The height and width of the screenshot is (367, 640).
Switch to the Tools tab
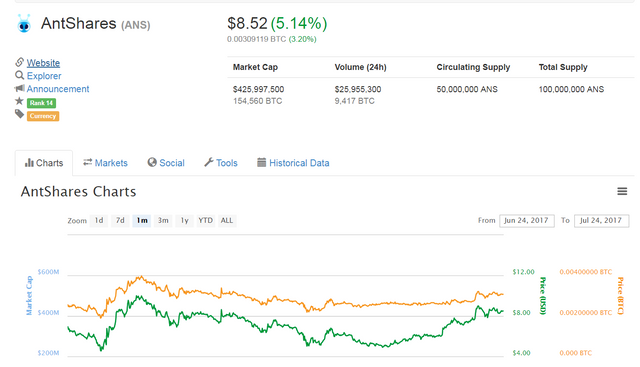click(x=221, y=163)
